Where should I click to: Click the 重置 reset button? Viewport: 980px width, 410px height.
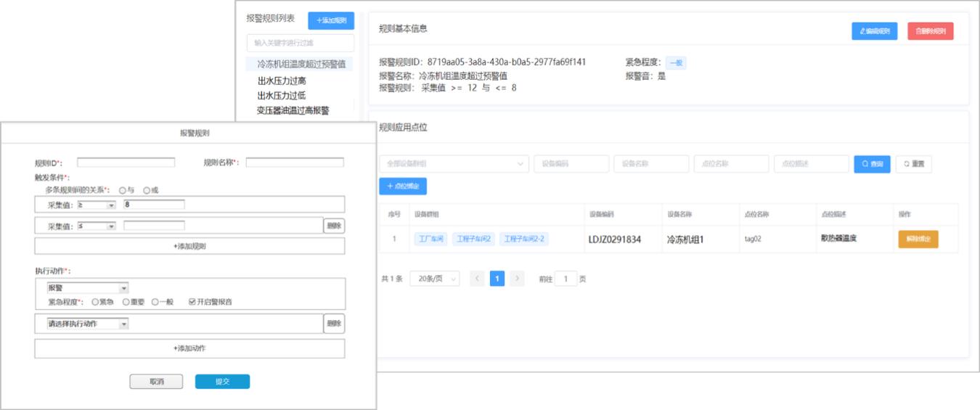pyautogui.click(x=914, y=164)
